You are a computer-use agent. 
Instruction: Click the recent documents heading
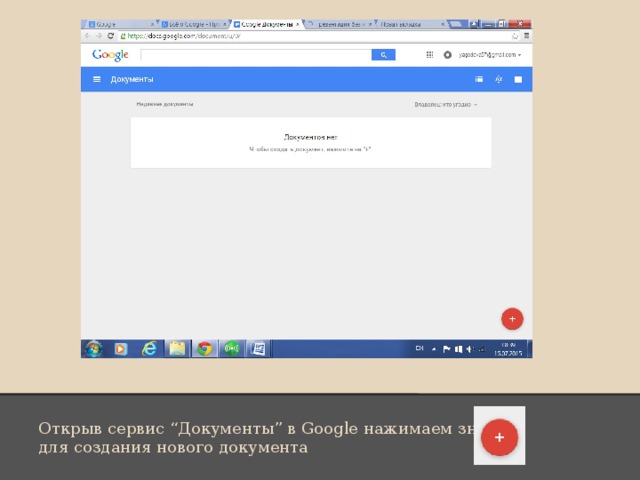click(x=165, y=104)
